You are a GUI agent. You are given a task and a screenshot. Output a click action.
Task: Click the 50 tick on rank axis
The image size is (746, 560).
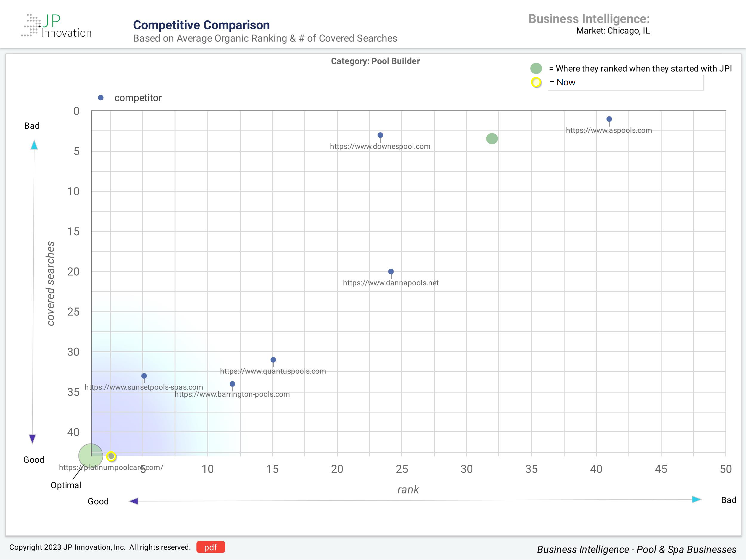click(726, 469)
